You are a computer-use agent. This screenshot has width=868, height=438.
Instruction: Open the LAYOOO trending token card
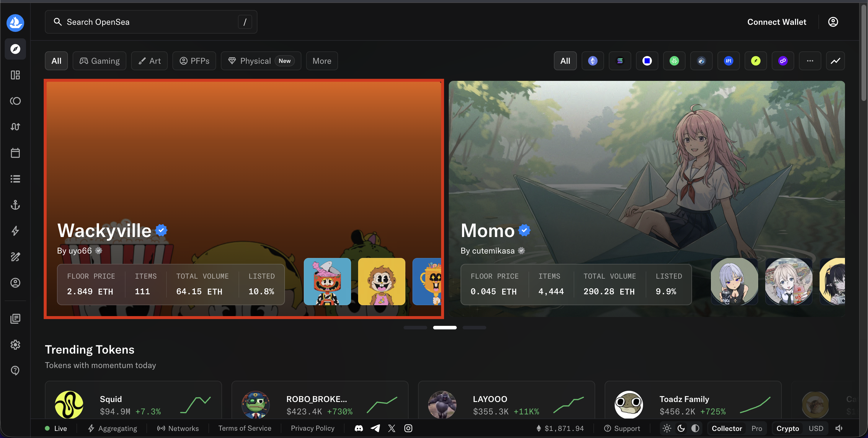pyautogui.click(x=506, y=400)
